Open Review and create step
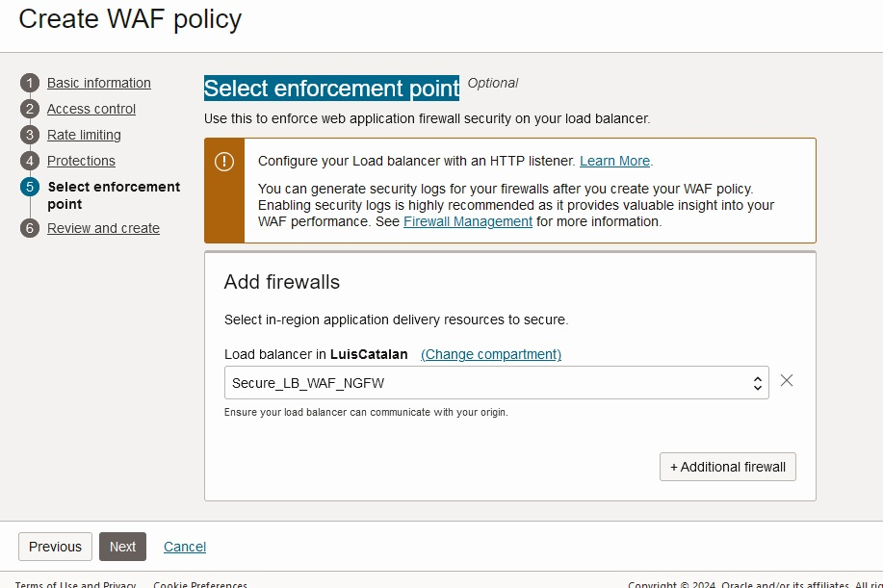This screenshot has height=588, width=883. click(x=104, y=228)
